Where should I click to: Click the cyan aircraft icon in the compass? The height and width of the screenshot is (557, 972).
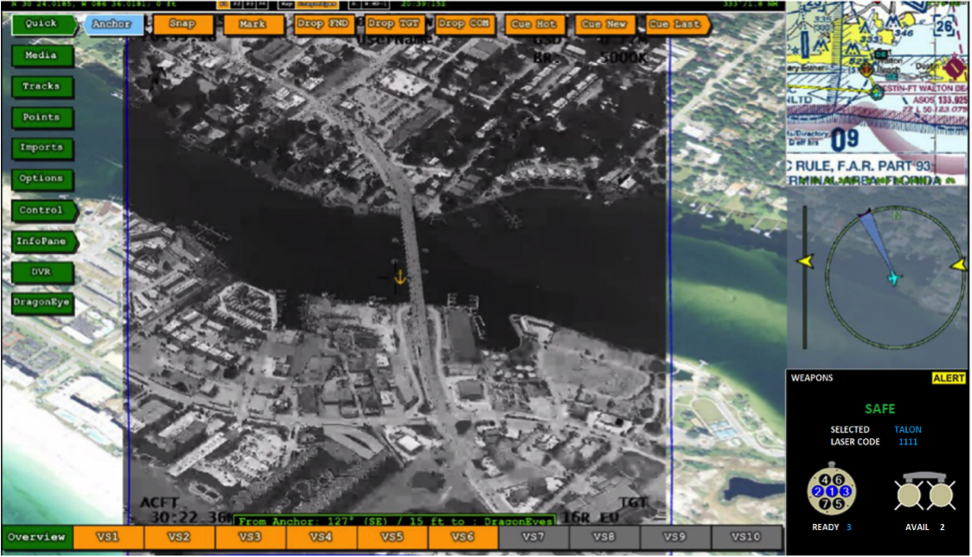pos(893,277)
